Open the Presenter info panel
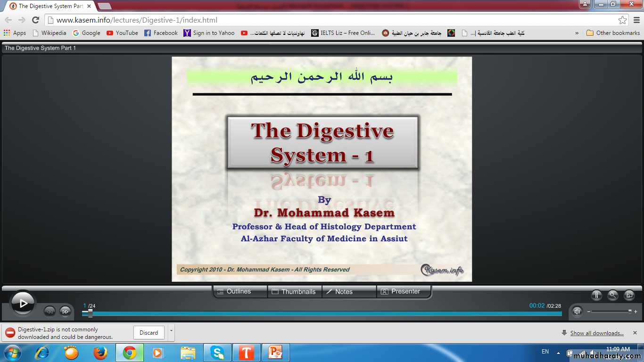Screen dimensions: 644x362 click(404, 292)
